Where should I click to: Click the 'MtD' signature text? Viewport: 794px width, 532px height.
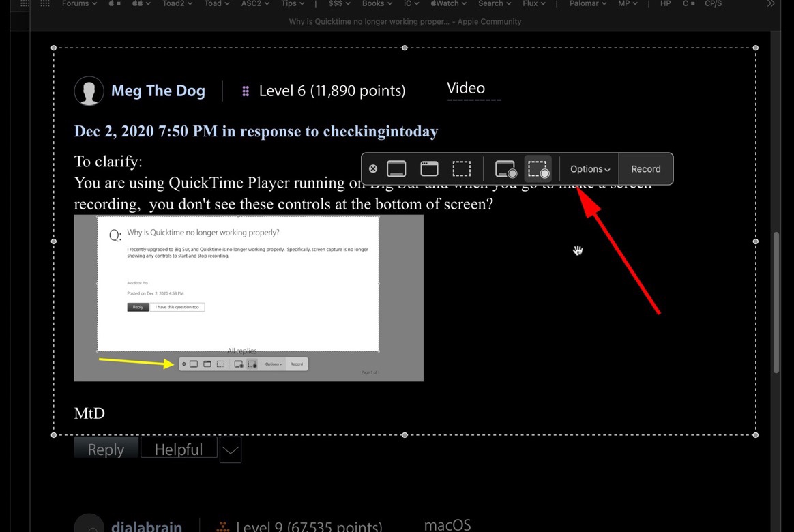pos(89,413)
